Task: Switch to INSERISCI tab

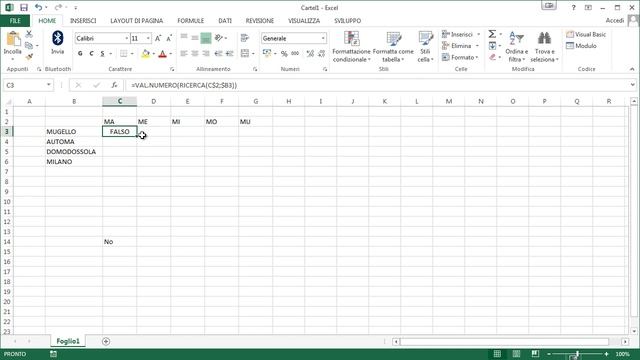Action: point(83,21)
